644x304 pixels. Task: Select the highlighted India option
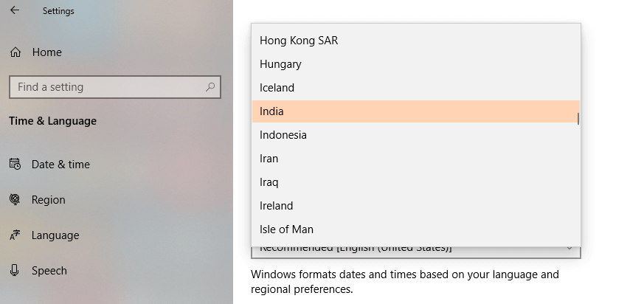[415, 111]
